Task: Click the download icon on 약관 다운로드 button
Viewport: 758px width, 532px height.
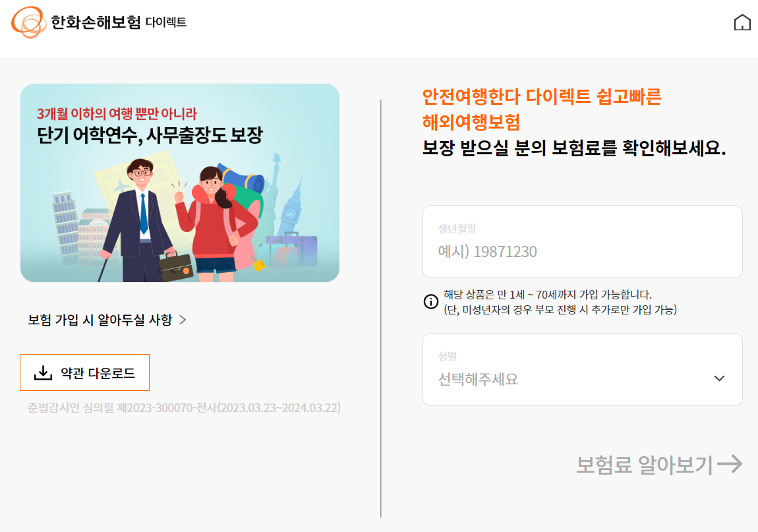Action: 42,372
